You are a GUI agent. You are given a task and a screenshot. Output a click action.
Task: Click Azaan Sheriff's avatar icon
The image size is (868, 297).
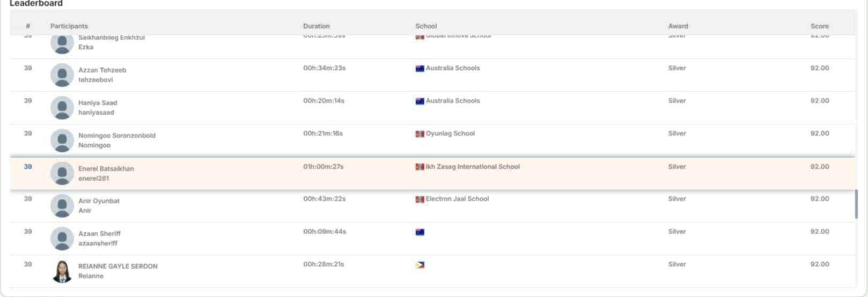click(x=62, y=239)
